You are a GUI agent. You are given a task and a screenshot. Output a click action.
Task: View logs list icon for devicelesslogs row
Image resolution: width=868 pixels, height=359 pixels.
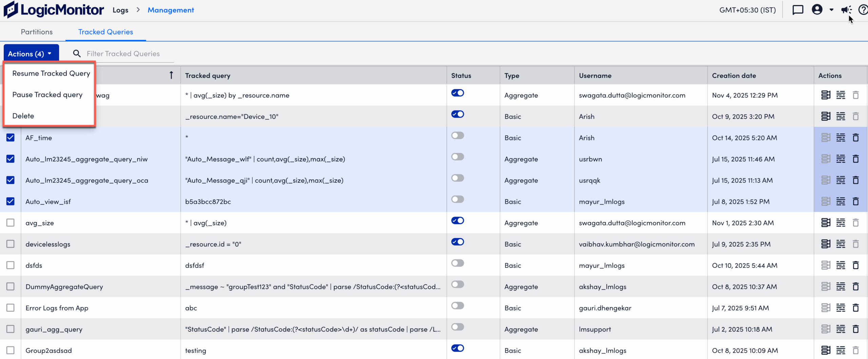point(841,244)
